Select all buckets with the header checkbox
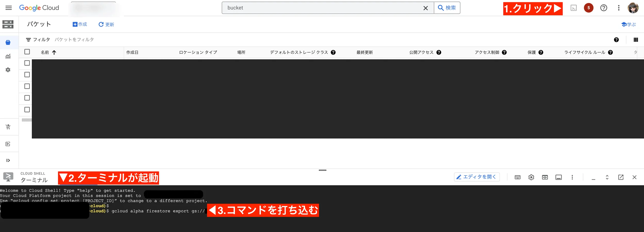644x232 pixels. 27,52
